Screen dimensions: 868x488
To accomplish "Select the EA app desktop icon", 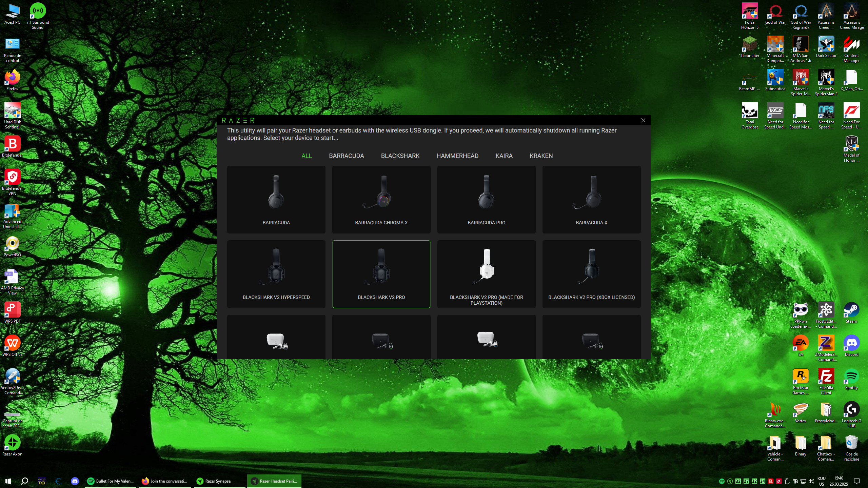I will pos(801,346).
